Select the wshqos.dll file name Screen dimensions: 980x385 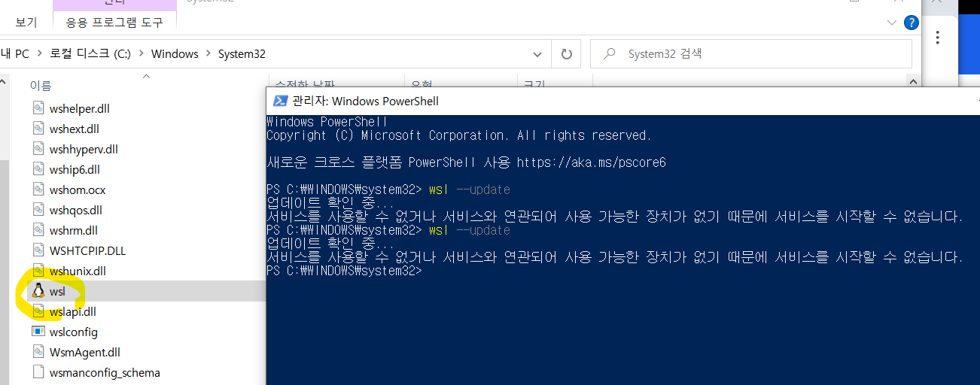point(76,210)
